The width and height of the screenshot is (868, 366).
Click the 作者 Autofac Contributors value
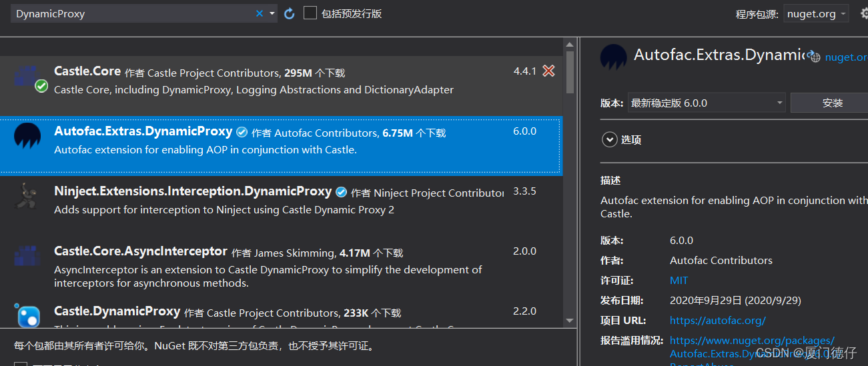(721, 260)
